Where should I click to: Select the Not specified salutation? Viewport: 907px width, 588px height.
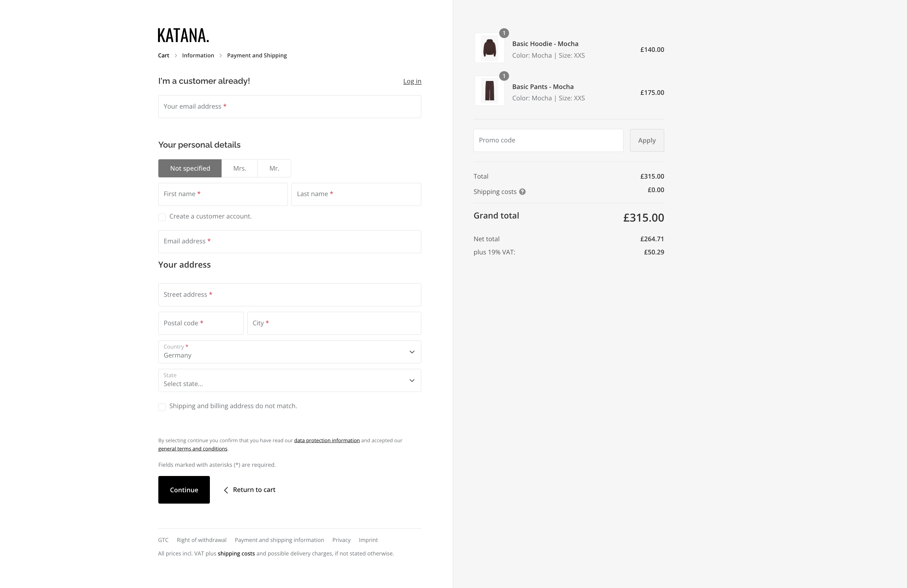pyautogui.click(x=190, y=168)
